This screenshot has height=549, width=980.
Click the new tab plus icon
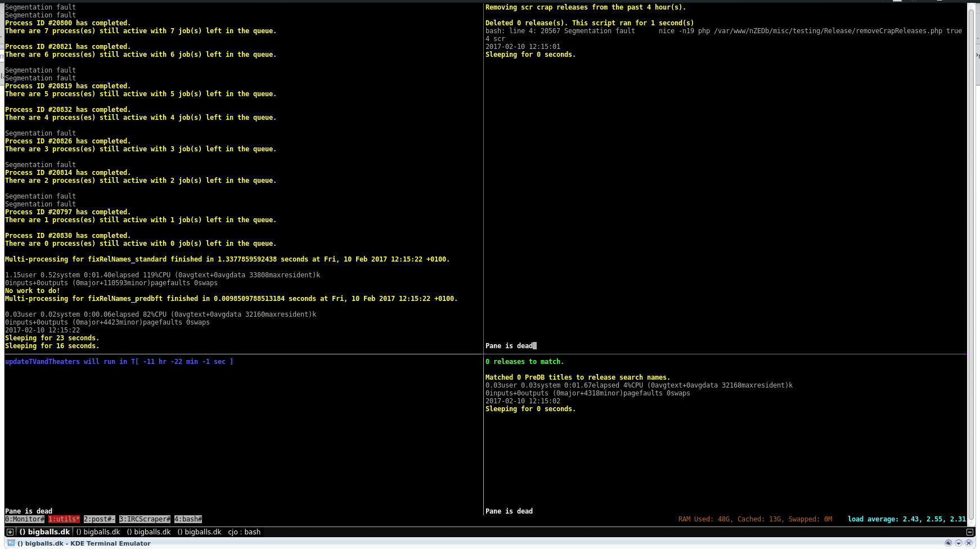point(10,532)
